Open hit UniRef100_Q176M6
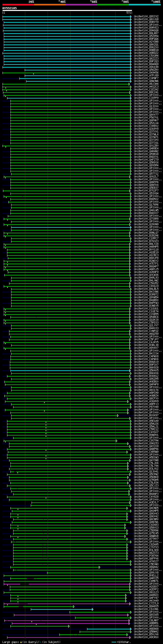 pyautogui.click(x=146, y=205)
